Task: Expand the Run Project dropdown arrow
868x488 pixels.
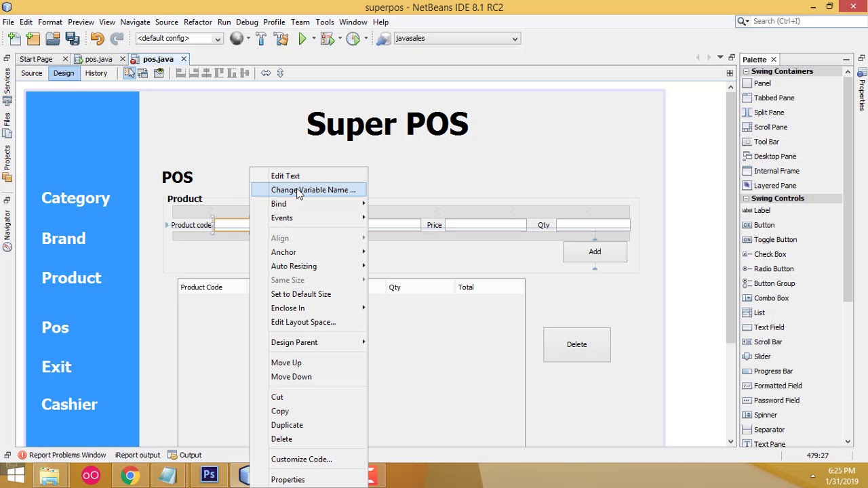Action: point(313,39)
